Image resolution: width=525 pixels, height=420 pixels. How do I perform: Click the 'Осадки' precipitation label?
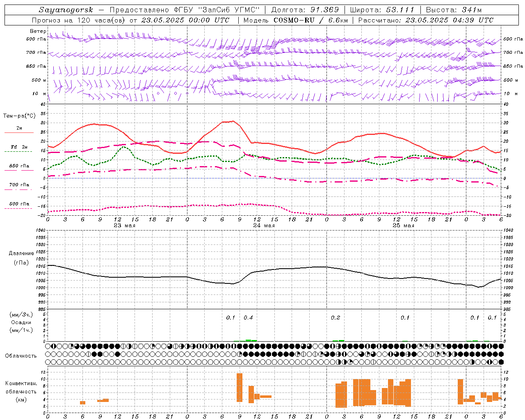[21, 322]
